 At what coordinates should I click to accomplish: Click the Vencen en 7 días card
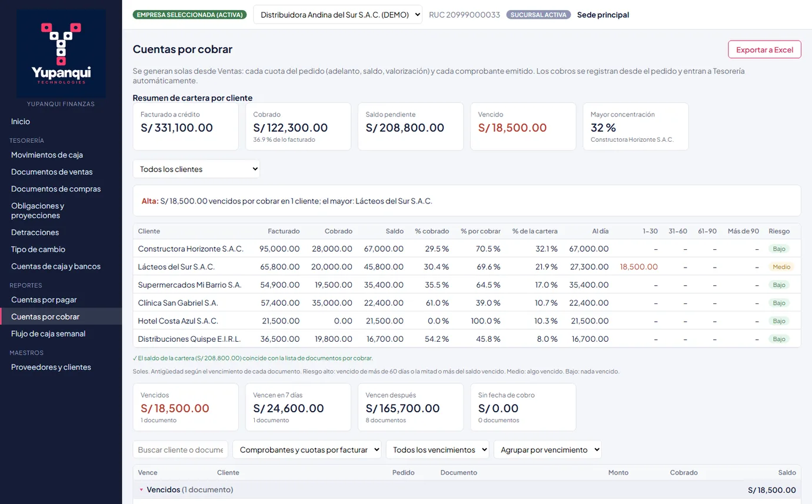298,407
